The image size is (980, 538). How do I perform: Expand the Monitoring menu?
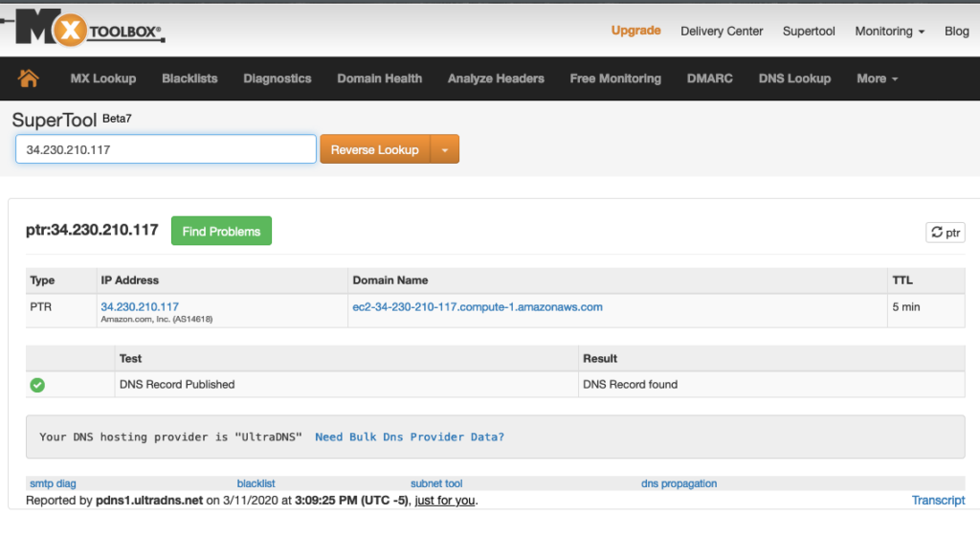pos(889,32)
